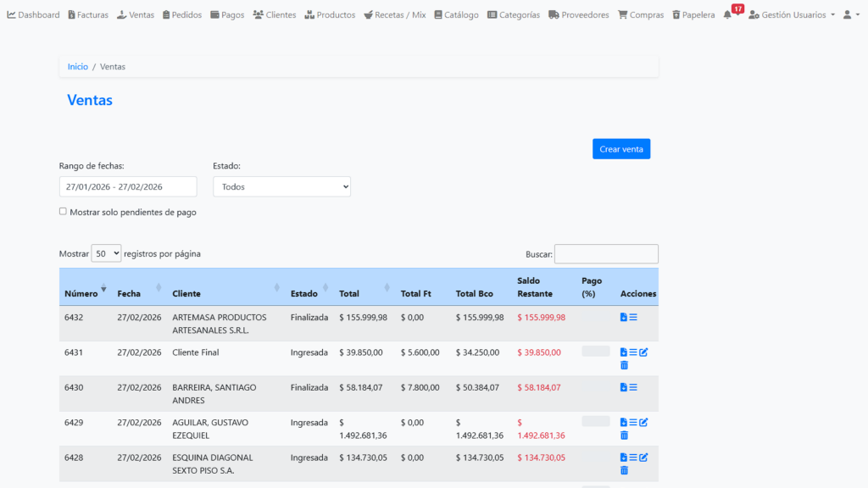Open user profile dropdown in navbar
This screenshot has width=868, height=488.
(x=850, y=15)
